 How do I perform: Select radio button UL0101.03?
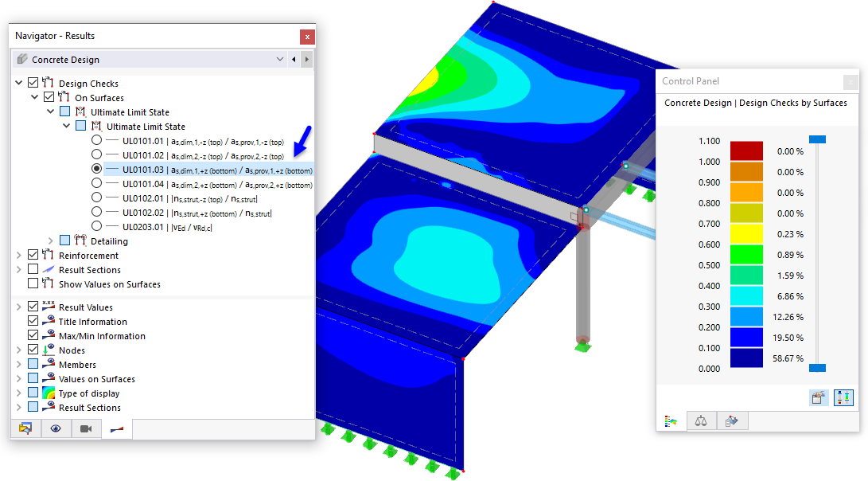[96, 168]
